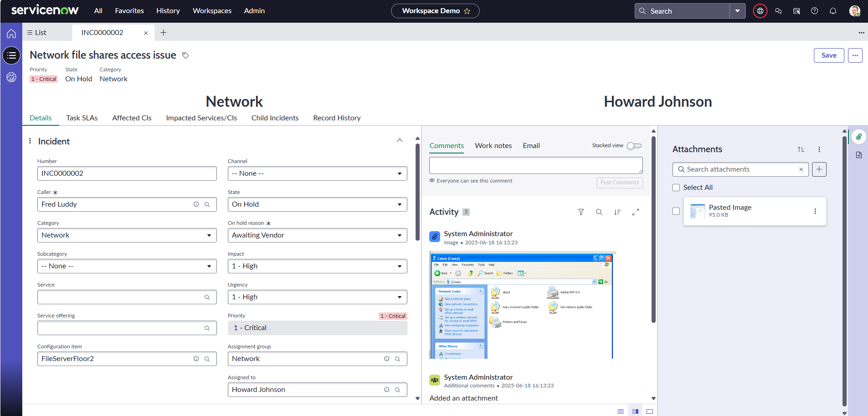The width and height of the screenshot is (868, 416).
Task: Open the Urgency dropdown
Action: [x=317, y=297]
